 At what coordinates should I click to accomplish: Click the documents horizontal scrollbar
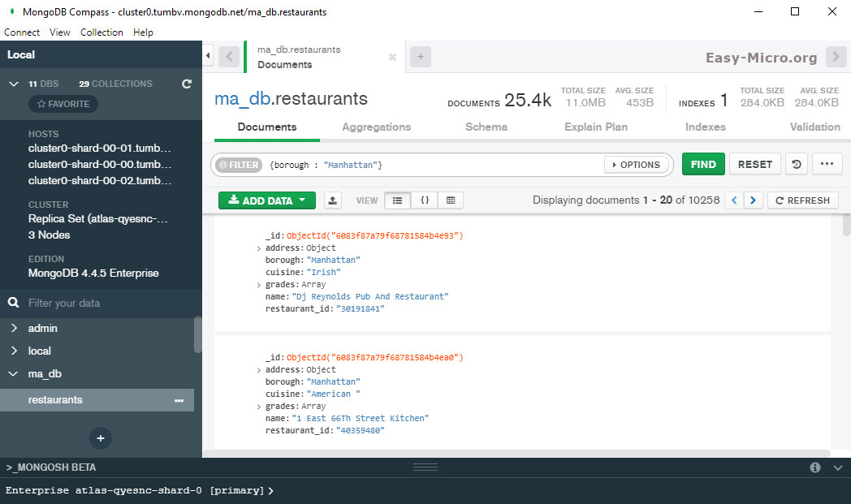[x=516, y=453]
